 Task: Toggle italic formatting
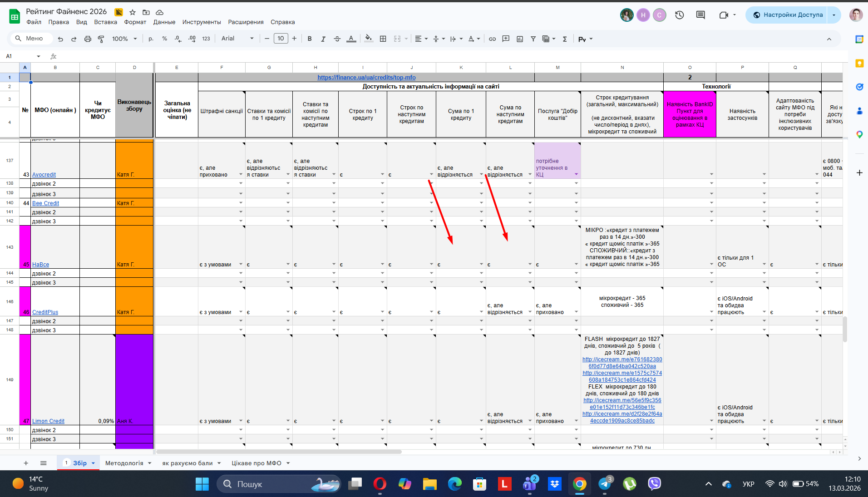click(x=323, y=39)
